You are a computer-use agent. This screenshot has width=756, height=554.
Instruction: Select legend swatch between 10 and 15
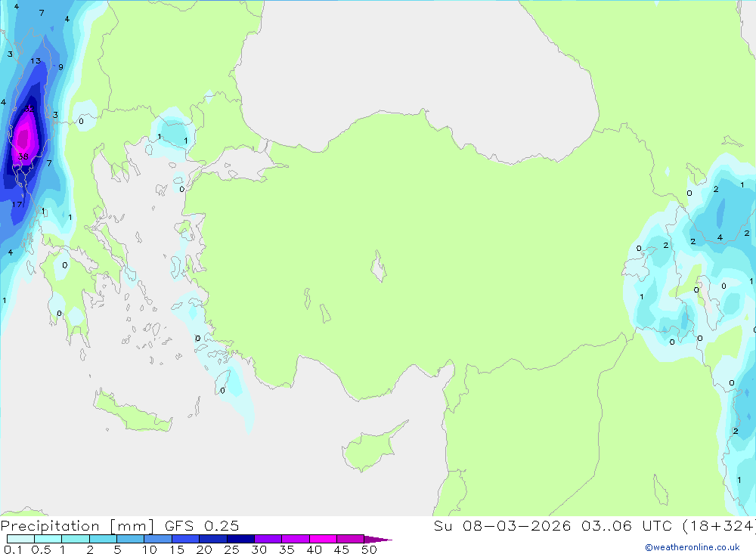pyautogui.click(x=158, y=539)
